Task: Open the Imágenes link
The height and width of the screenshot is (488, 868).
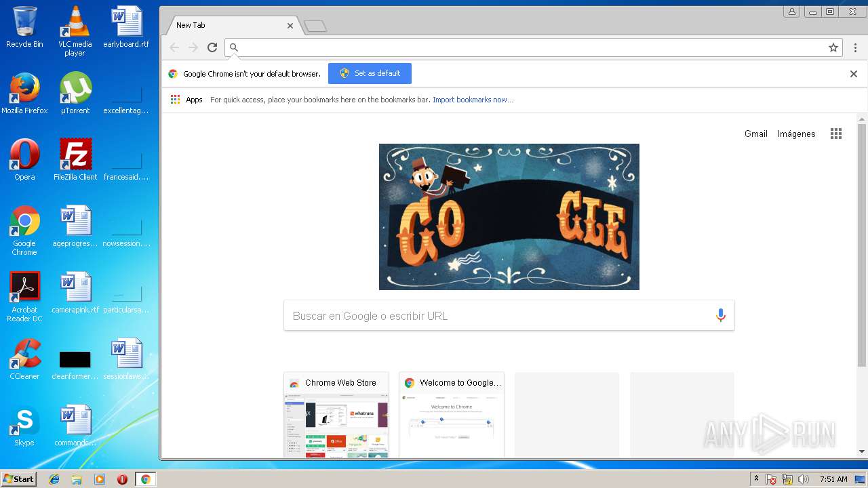Action: tap(796, 134)
